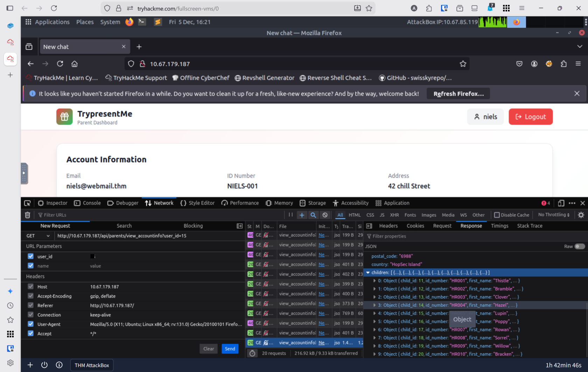This screenshot has height=372, width=588.
Task: Toggle the Referer header checkbox
Action: [31, 305]
